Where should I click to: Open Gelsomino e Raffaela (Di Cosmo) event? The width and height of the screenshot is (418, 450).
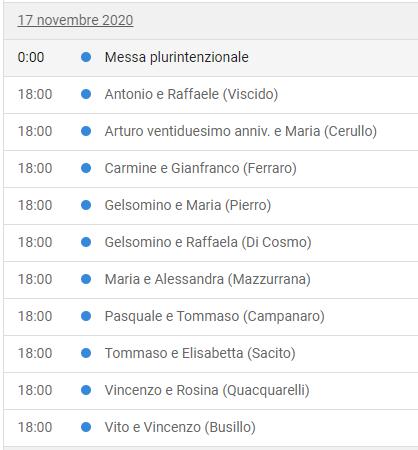pyautogui.click(x=208, y=242)
